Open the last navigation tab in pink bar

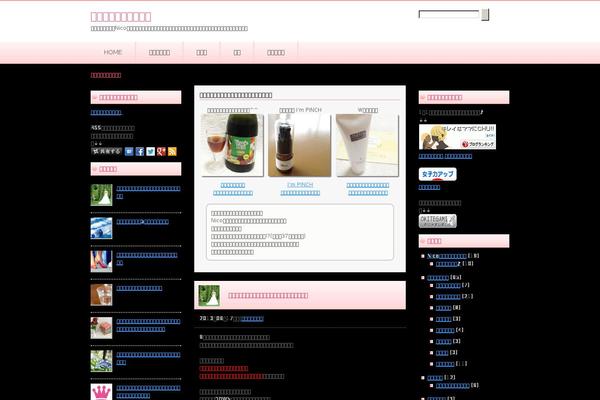(276, 52)
